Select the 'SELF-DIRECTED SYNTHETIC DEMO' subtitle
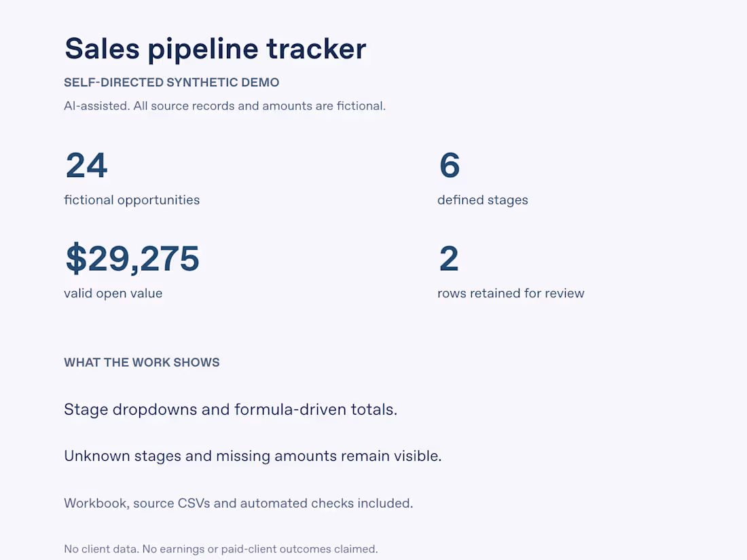This screenshot has width=747, height=560. pos(172,82)
